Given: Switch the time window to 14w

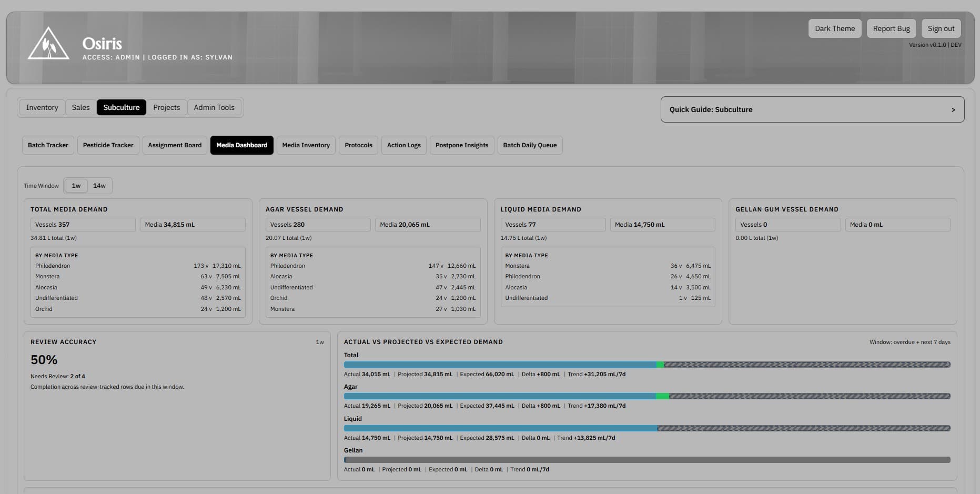Looking at the screenshot, I should (99, 185).
